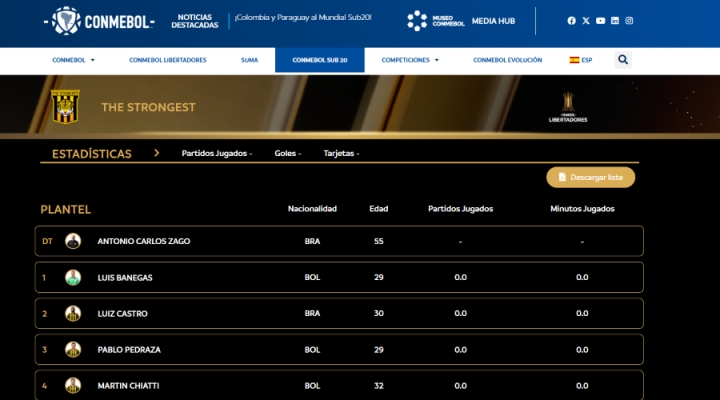Click the Descargar lista button

591,177
